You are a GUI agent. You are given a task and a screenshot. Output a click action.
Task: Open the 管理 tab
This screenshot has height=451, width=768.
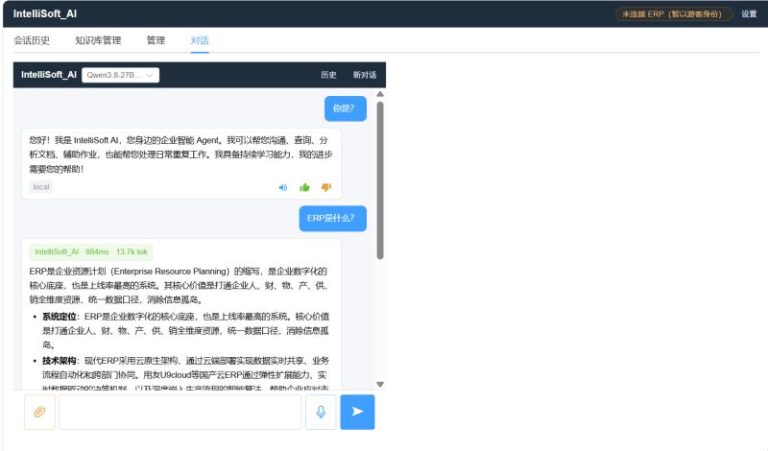(156, 40)
